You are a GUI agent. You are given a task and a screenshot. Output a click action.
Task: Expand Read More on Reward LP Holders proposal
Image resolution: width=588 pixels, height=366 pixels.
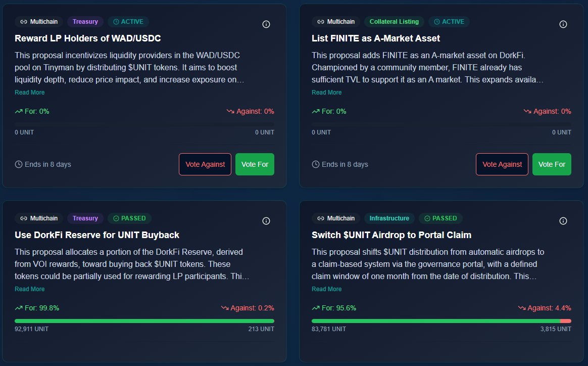(x=29, y=93)
